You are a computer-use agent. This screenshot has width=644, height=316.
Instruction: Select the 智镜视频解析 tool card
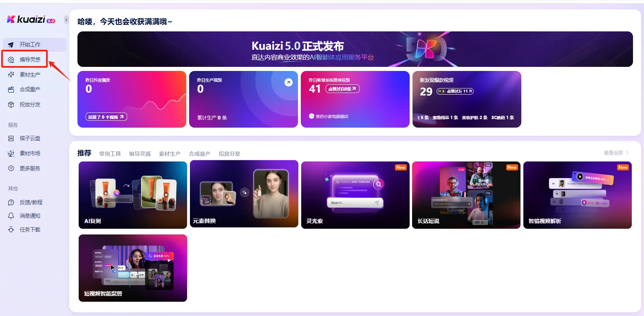pos(578,195)
